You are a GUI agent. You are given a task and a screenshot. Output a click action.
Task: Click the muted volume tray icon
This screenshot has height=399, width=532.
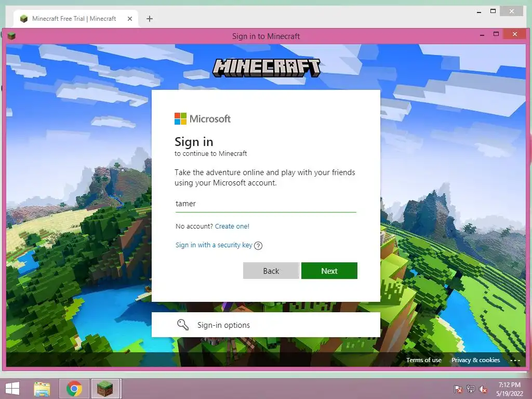[483, 389]
